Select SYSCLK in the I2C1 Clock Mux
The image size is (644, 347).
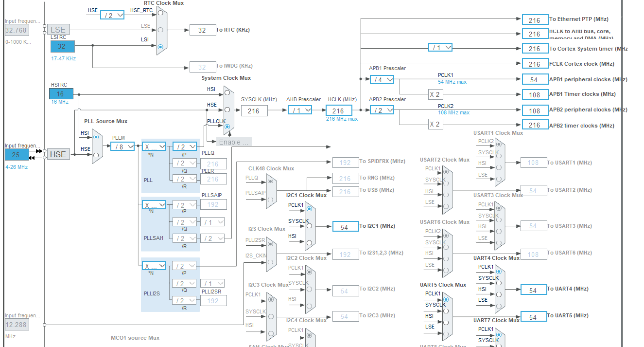pos(309,226)
